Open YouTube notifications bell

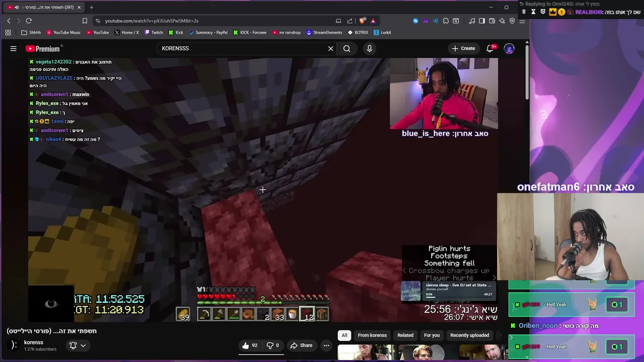(x=490, y=49)
